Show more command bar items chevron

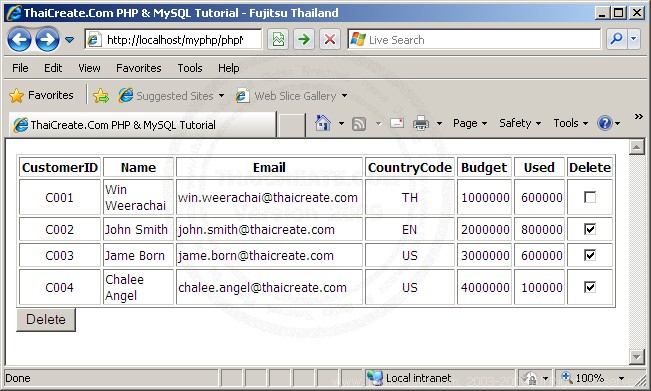(x=639, y=117)
